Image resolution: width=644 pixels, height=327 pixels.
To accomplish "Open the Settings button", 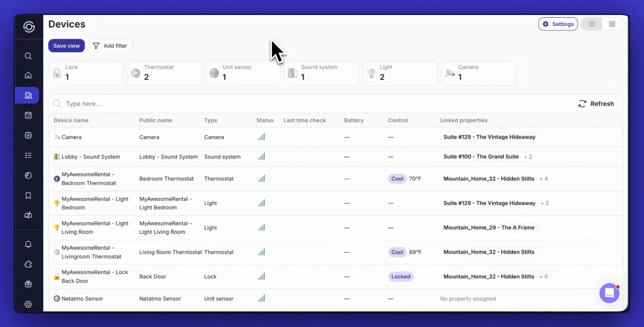I will (x=558, y=24).
